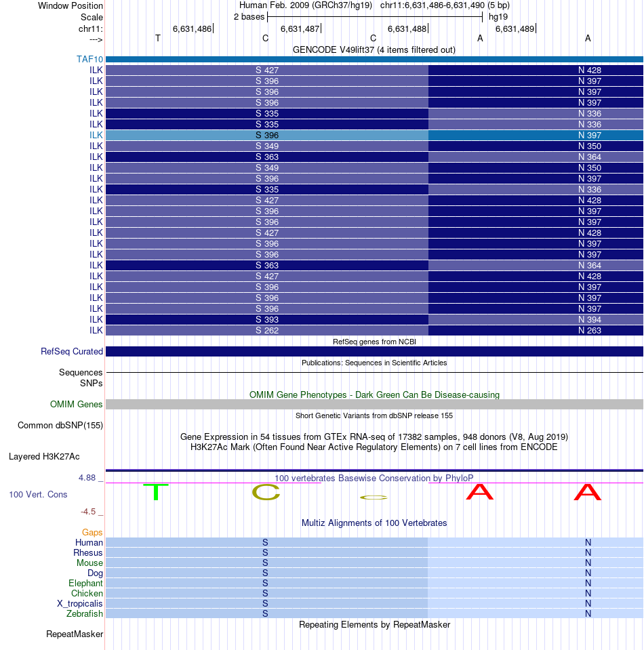The height and width of the screenshot is (650, 644).
Task: Select the window position chr11:6,631,486-6,631,490 text
Action: tap(445, 5)
